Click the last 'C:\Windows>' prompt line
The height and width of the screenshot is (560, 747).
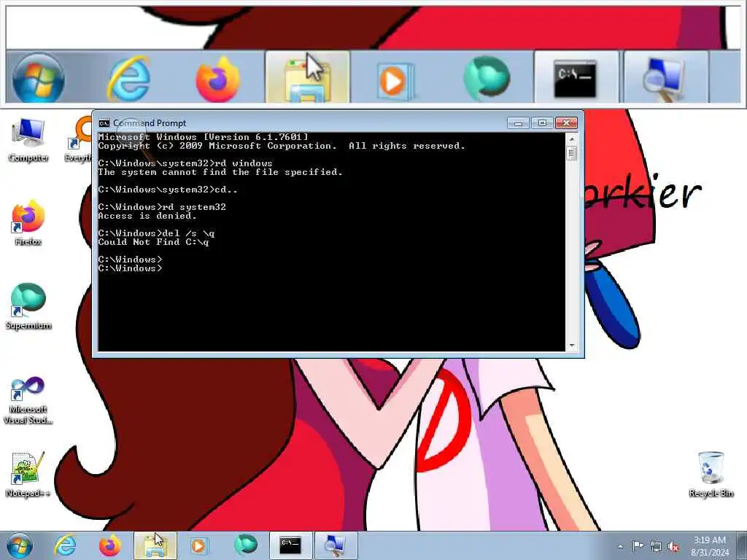click(x=130, y=268)
